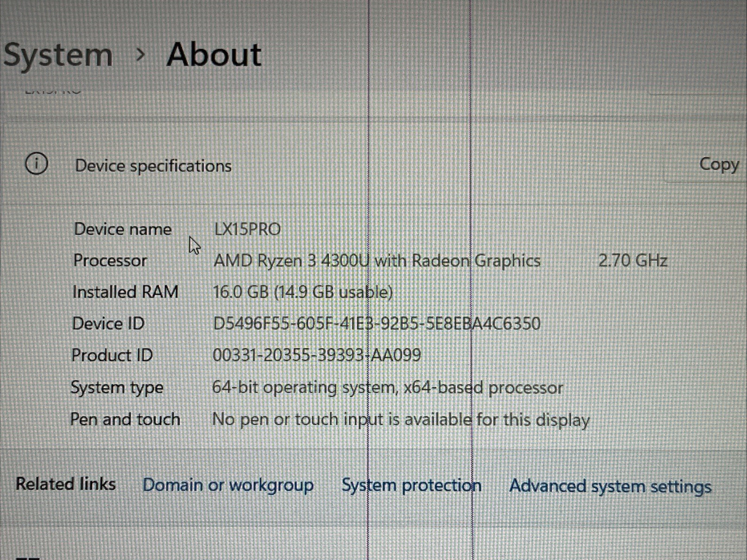
Task: Click the Device ID label
Action: pos(108,324)
